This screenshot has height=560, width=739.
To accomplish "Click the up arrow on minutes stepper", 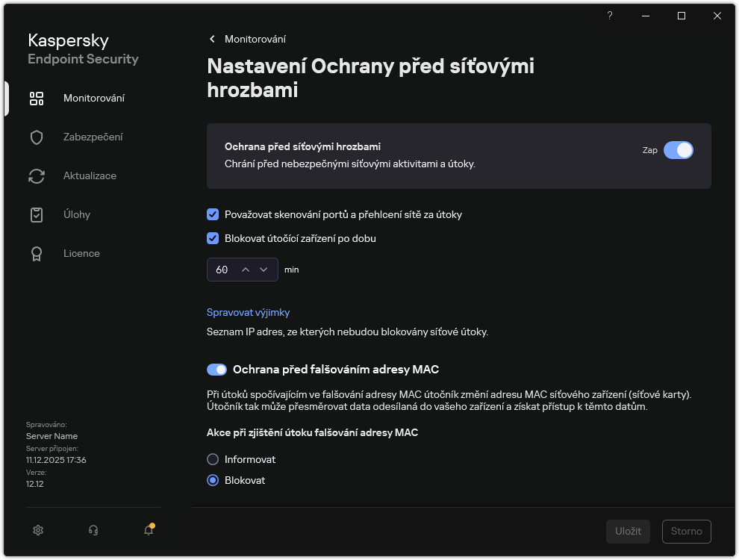I will (246, 269).
